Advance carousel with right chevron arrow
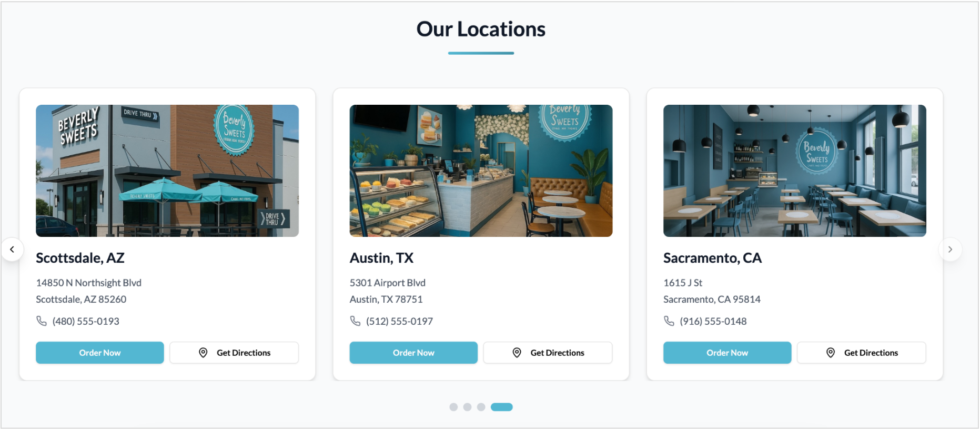The width and height of the screenshot is (980, 429). pyautogui.click(x=950, y=250)
